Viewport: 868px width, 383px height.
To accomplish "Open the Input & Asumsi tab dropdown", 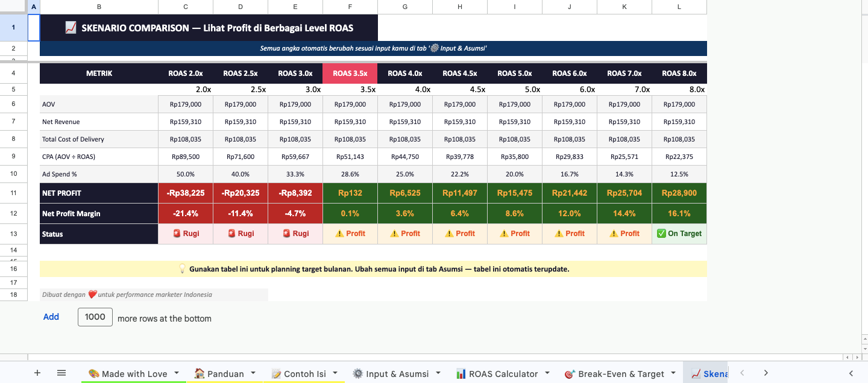I will click(x=438, y=373).
